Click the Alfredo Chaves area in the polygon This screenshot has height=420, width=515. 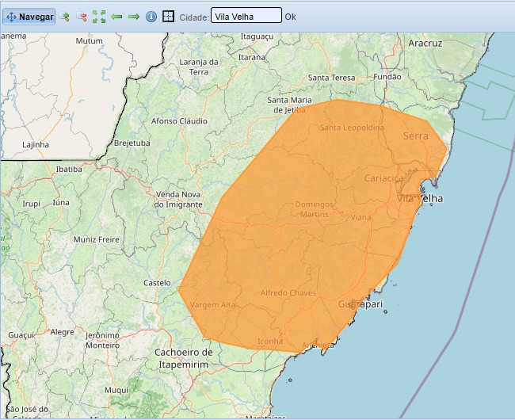pos(288,293)
